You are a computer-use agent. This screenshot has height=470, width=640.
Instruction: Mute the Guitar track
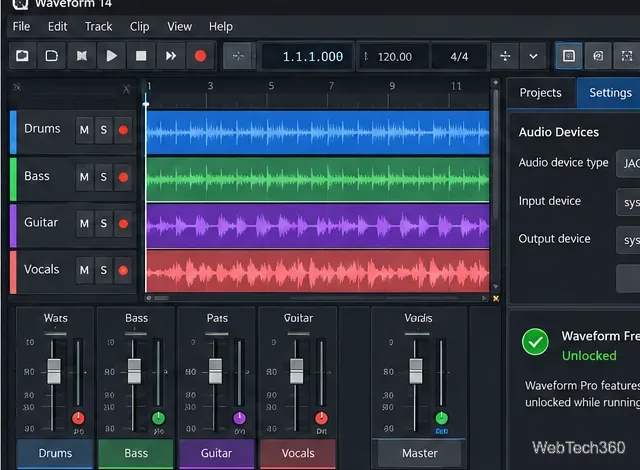[x=84, y=224]
